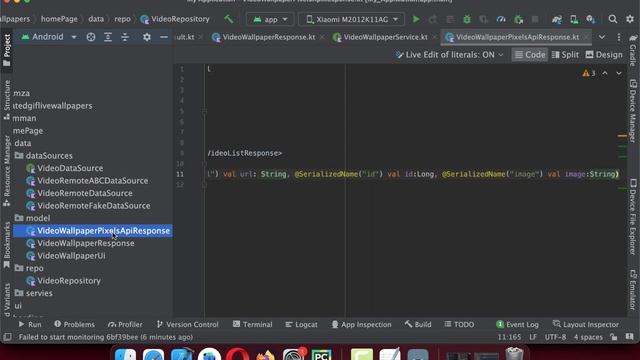Expand Live Edit of literals dropdown
Screen dimensions: 640x360
coord(450,55)
